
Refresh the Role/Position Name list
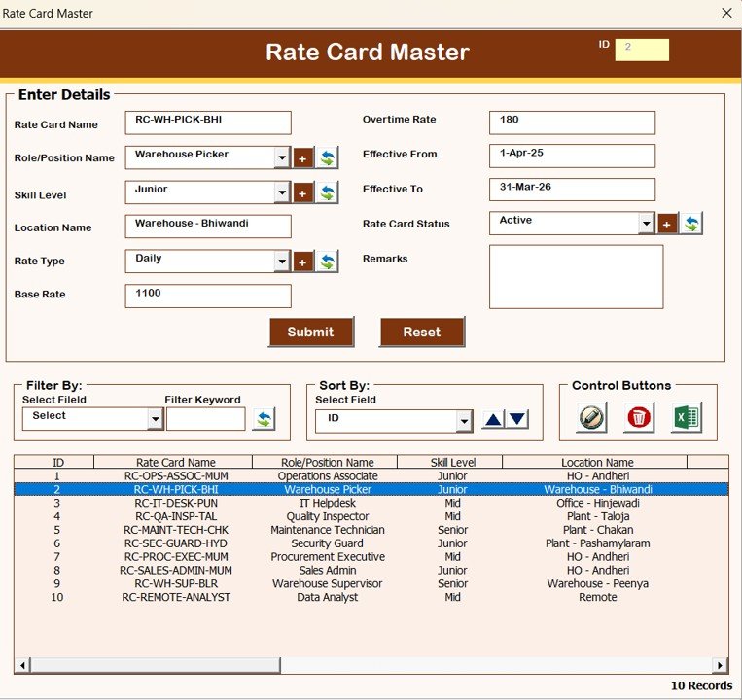(x=328, y=158)
